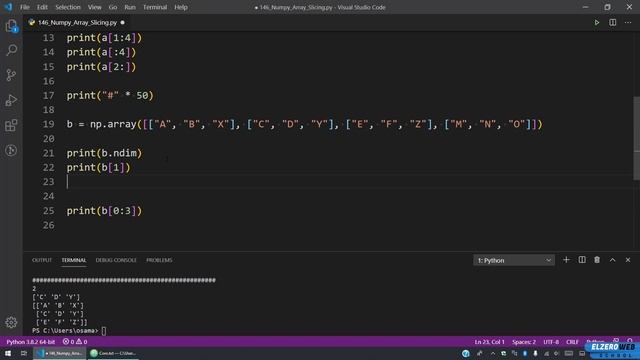This screenshot has width=640, height=360.
Task: Click Ln 23, Col 1 status entry
Action: pos(489,342)
